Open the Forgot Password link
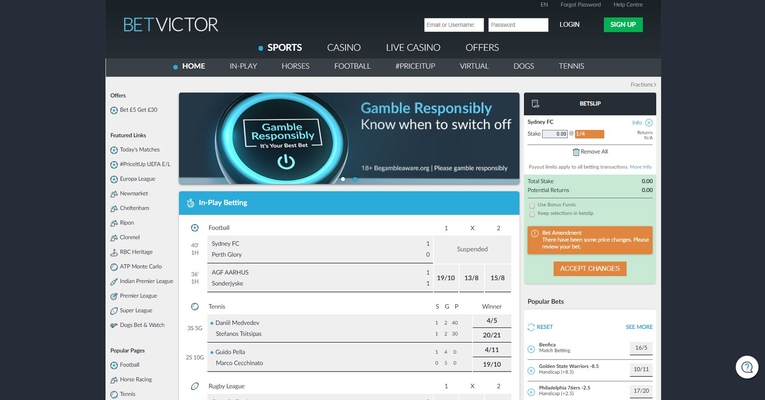The width and height of the screenshot is (765, 400). click(x=581, y=4)
